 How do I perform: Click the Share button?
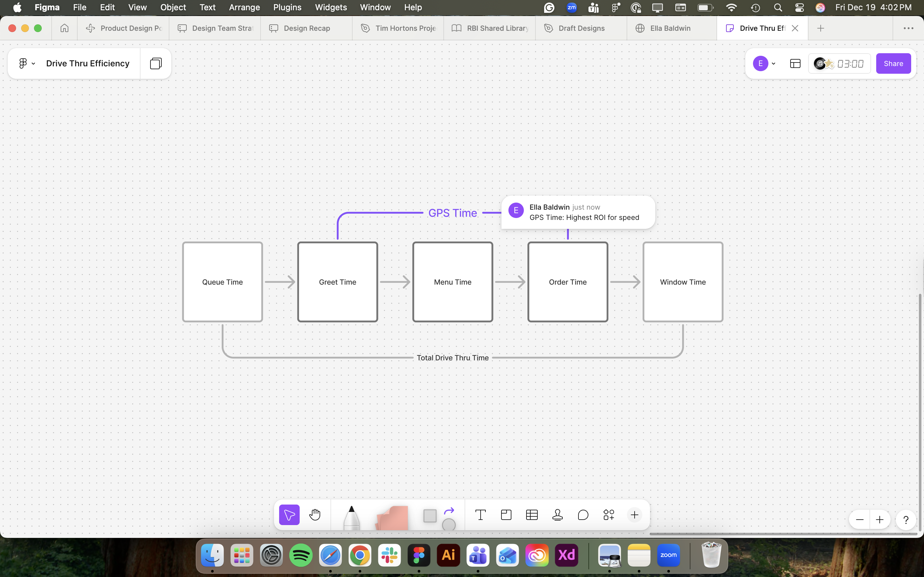(x=893, y=63)
